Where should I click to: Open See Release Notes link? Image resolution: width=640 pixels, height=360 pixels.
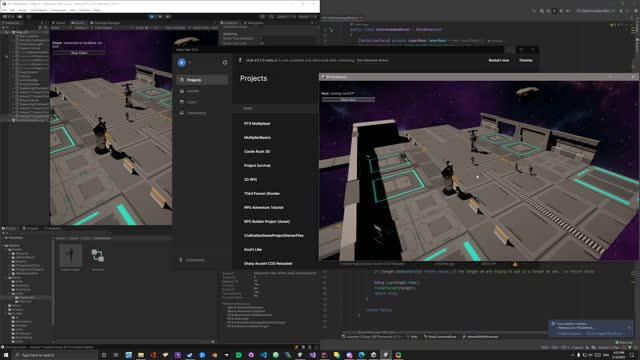click(373, 60)
